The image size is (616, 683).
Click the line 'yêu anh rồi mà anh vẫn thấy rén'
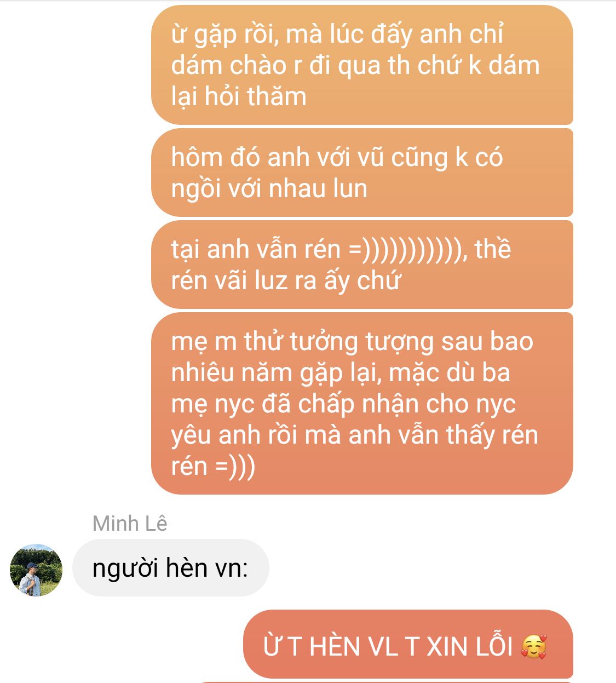pyautogui.click(x=354, y=435)
